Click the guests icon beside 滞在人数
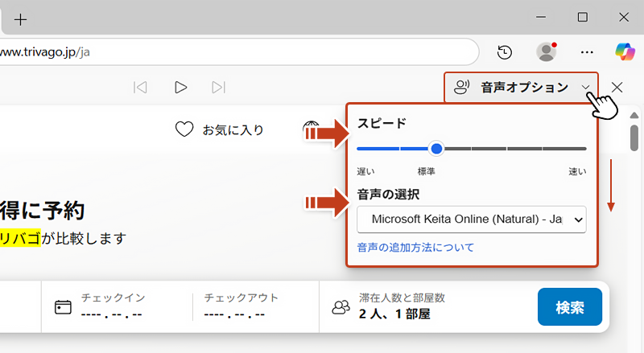Viewport: 644px width, 353px height. (341, 307)
